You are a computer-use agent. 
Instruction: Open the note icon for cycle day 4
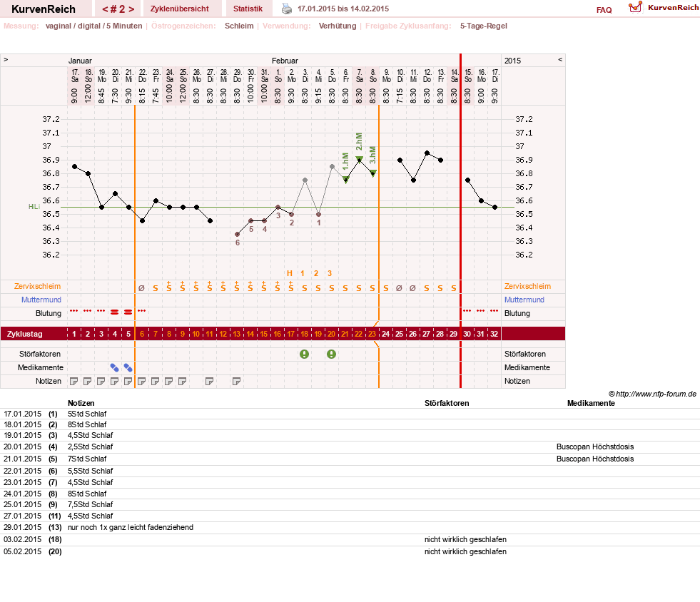click(x=115, y=381)
